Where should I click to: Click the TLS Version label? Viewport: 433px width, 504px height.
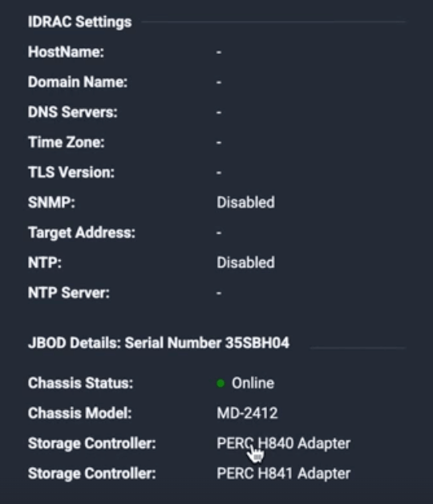(71, 173)
